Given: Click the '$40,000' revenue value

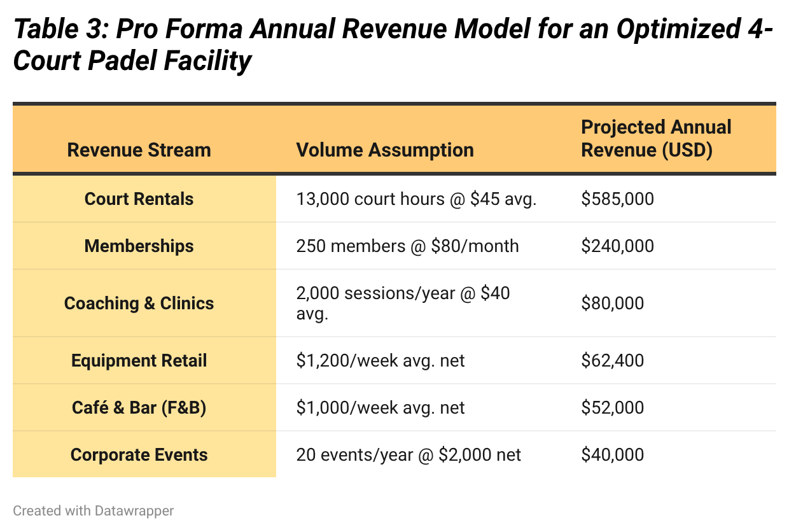Looking at the screenshot, I should click(x=612, y=455).
